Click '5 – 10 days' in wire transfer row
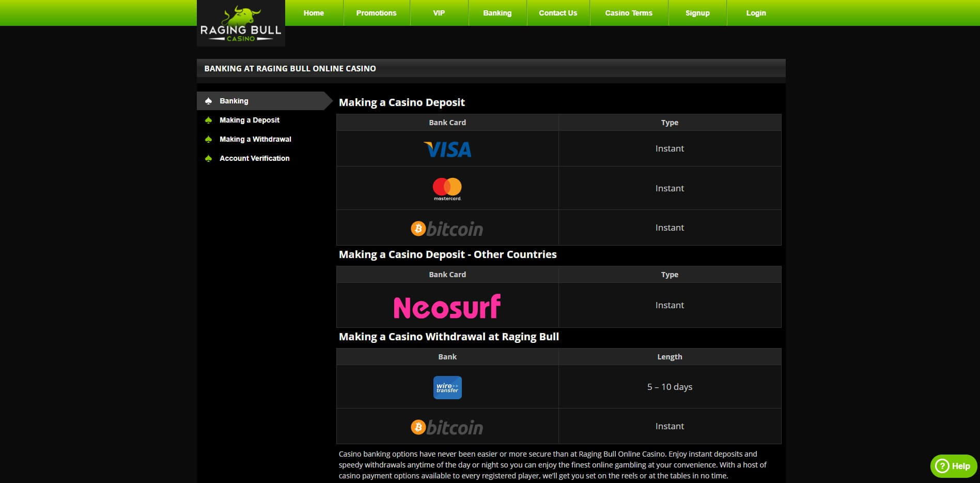Image resolution: width=980 pixels, height=483 pixels. pos(670,387)
